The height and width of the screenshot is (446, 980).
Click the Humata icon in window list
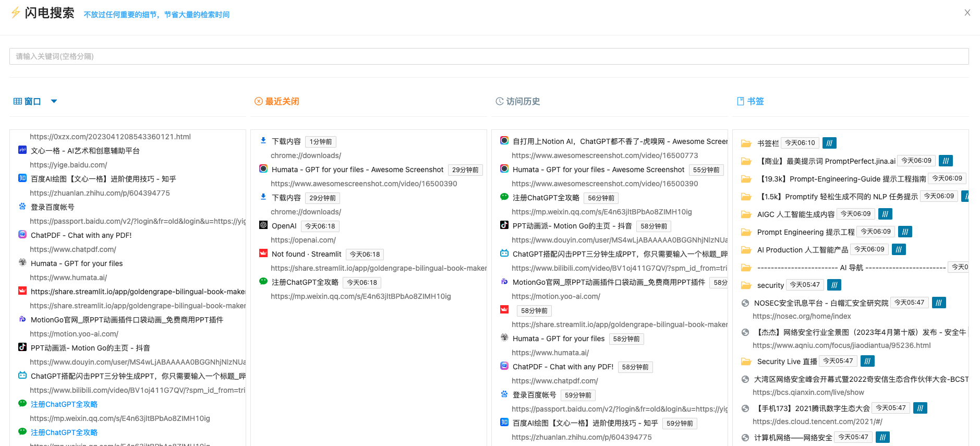click(22, 262)
